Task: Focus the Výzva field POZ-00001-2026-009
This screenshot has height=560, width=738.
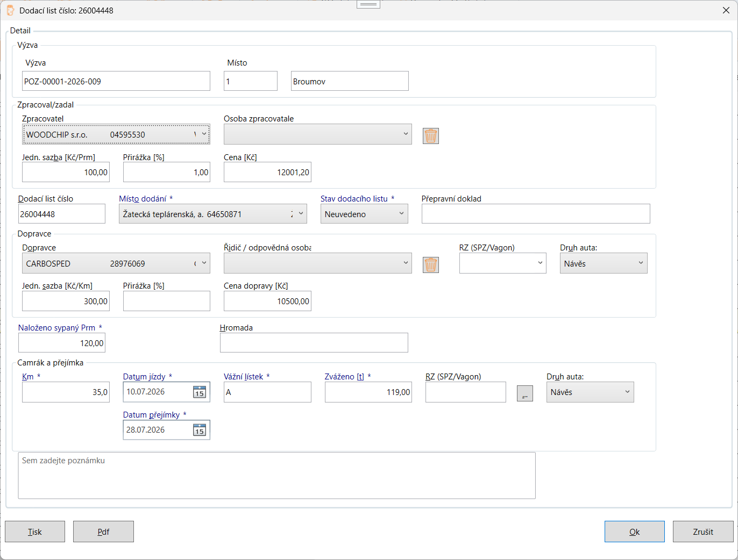Action: (116, 81)
